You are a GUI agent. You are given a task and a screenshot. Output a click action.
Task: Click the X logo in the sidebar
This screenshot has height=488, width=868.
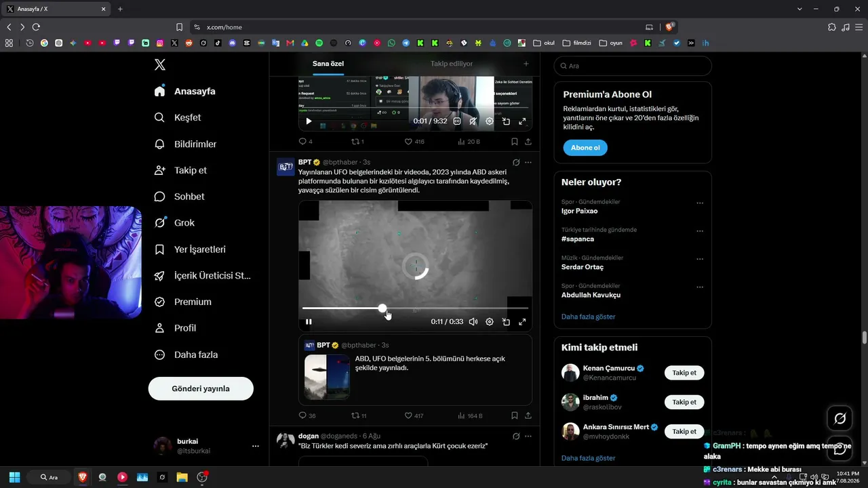[x=160, y=65]
